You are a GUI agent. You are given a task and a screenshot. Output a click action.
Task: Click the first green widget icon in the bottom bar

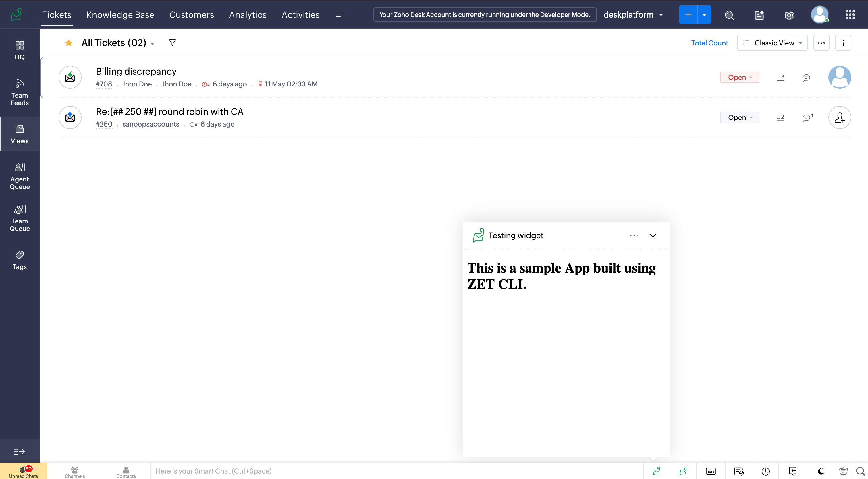pyautogui.click(x=656, y=471)
